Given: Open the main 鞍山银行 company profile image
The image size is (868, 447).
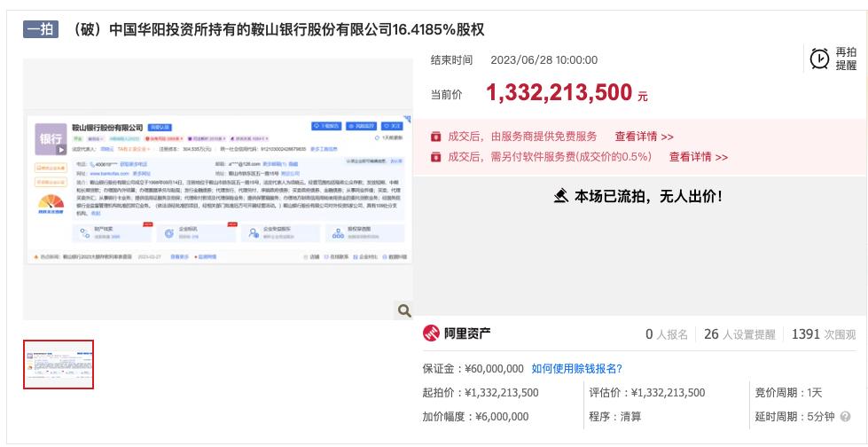Looking at the screenshot, I should (x=218, y=189).
